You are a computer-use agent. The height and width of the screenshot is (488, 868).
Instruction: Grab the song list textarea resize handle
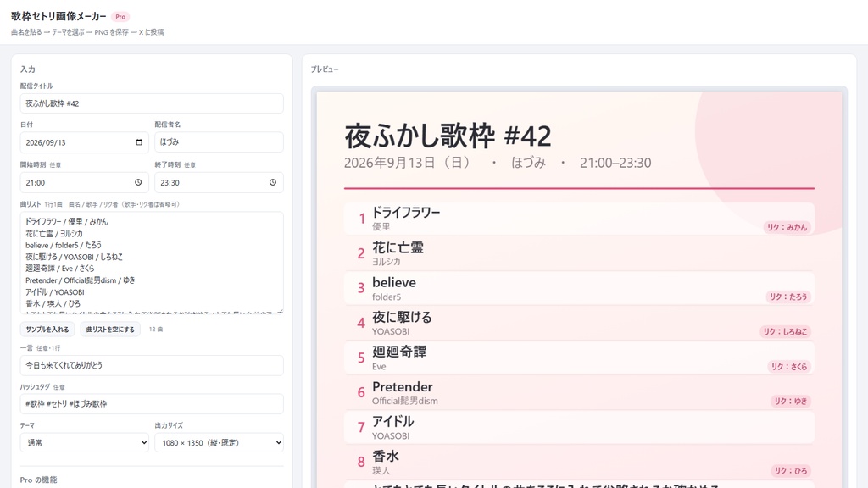280,312
